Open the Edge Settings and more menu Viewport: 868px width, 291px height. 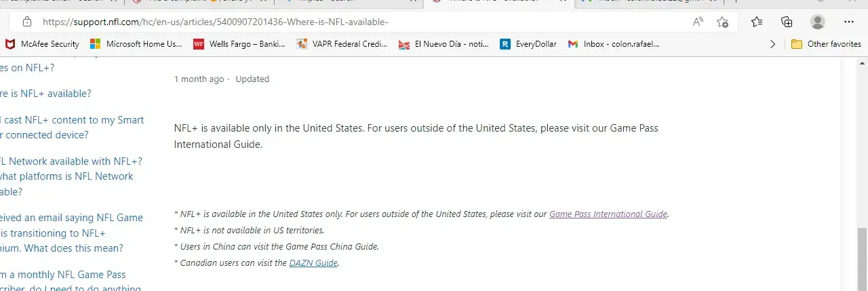click(848, 22)
